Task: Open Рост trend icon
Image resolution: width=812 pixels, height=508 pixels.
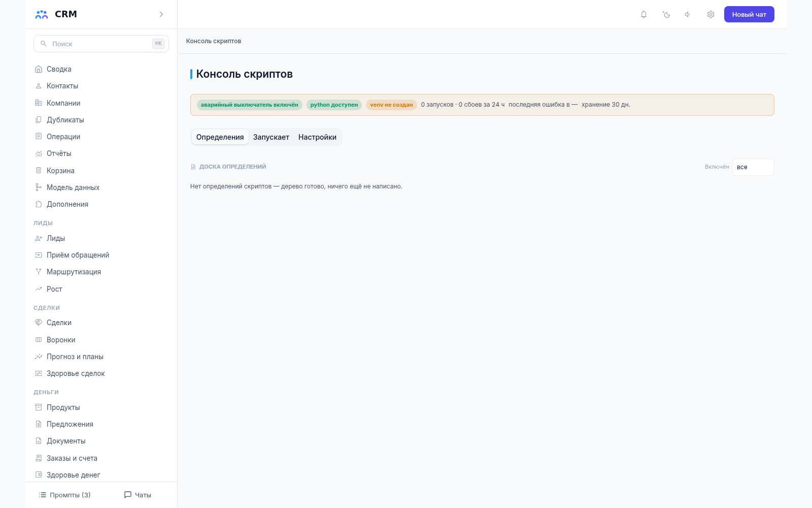Action: (39, 289)
